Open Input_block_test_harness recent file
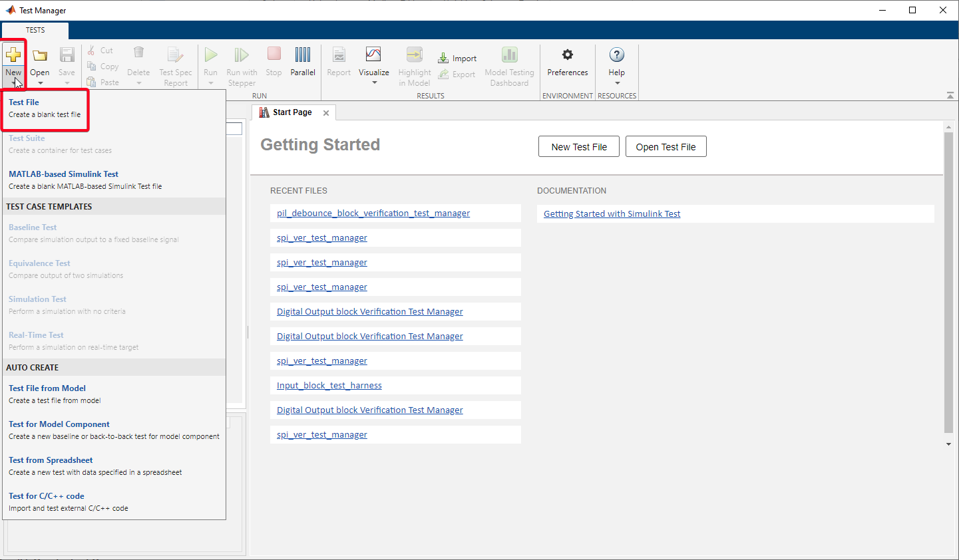 [329, 386]
